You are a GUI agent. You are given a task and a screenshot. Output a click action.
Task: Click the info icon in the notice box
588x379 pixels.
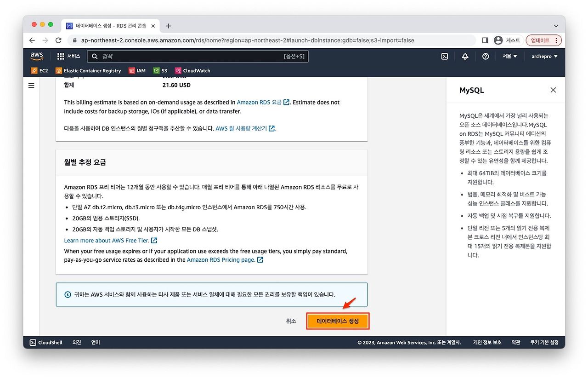coord(68,294)
